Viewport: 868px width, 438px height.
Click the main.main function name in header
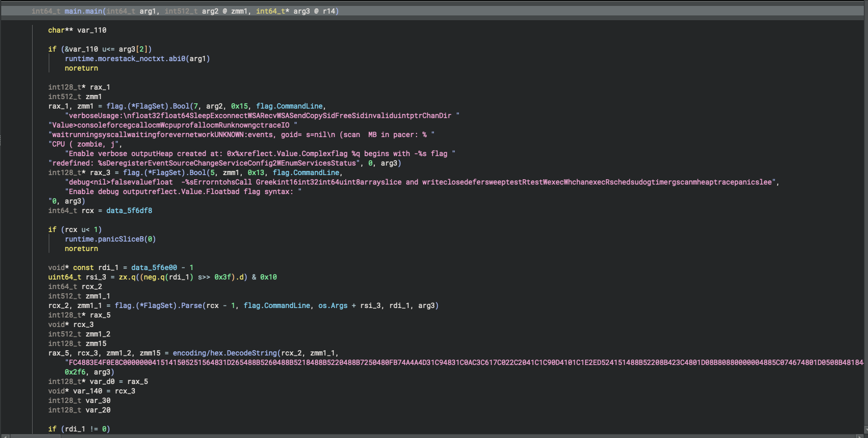[84, 11]
